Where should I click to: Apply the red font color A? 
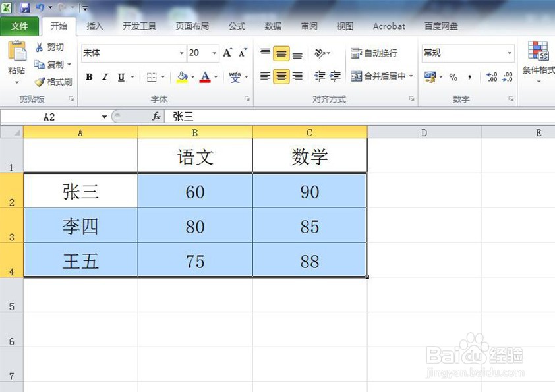point(205,77)
